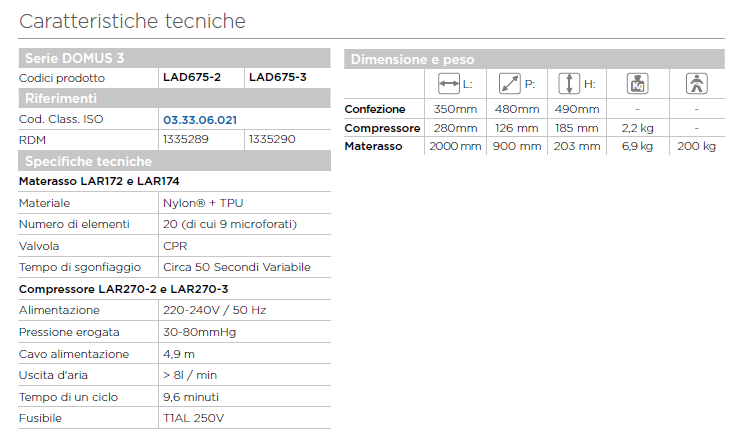741x444 pixels.
Task: Click the Confezione row label
Action: (375, 109)
